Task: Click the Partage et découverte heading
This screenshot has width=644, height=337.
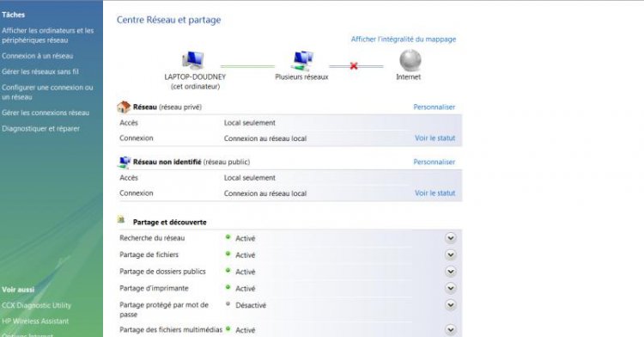Action: coord(170,223)
